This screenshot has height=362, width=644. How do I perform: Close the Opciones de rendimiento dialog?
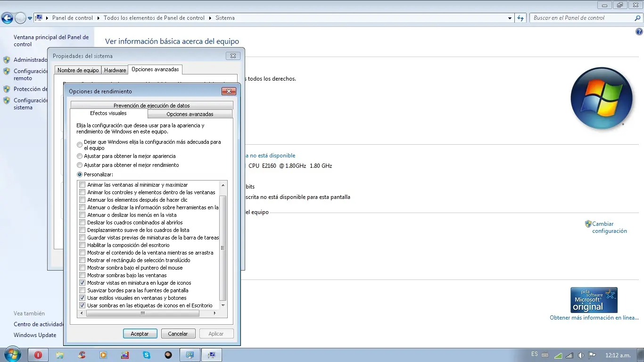[x=229, y=91]
